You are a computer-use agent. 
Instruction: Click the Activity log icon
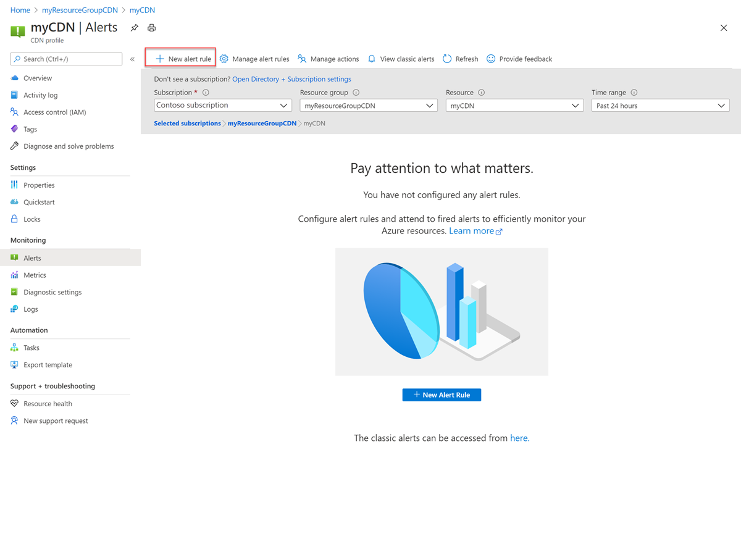click(x=15, y=95)
